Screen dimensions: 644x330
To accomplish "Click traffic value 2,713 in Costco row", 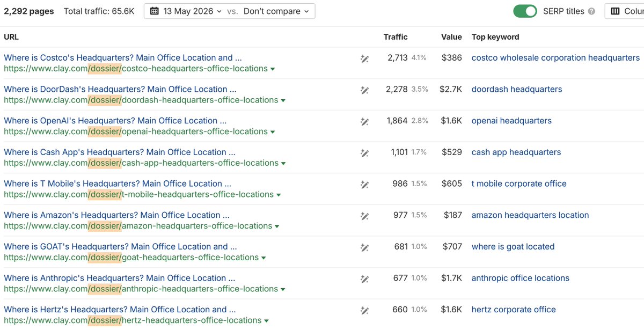I will coord(398,57).
